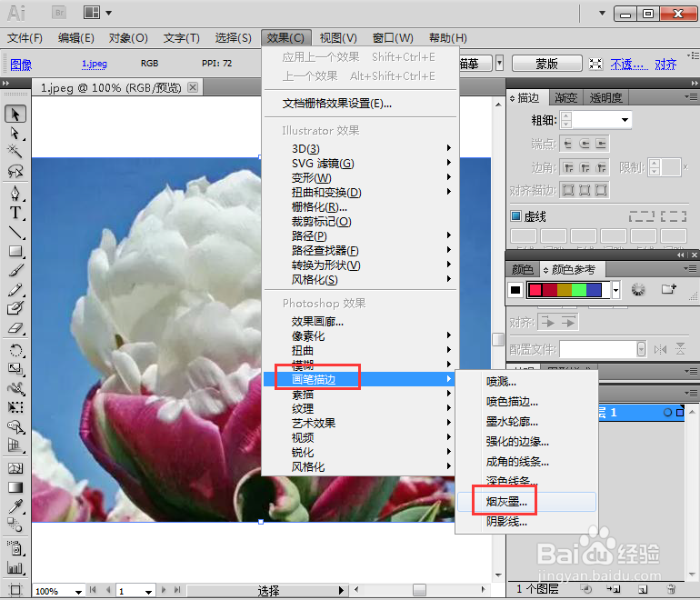
Task: Select the Blend tool
Action: click(15, 525)
